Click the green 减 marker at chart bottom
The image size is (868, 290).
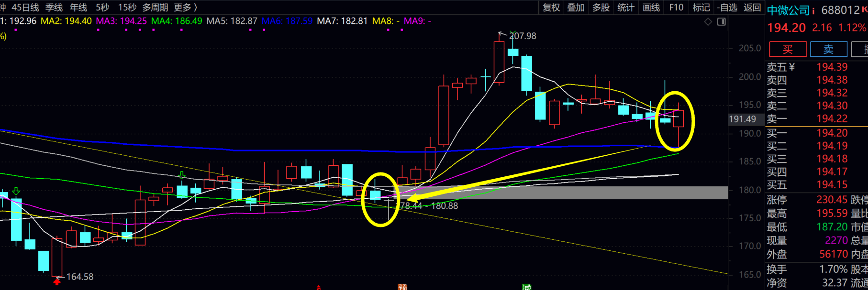(526, 287)
